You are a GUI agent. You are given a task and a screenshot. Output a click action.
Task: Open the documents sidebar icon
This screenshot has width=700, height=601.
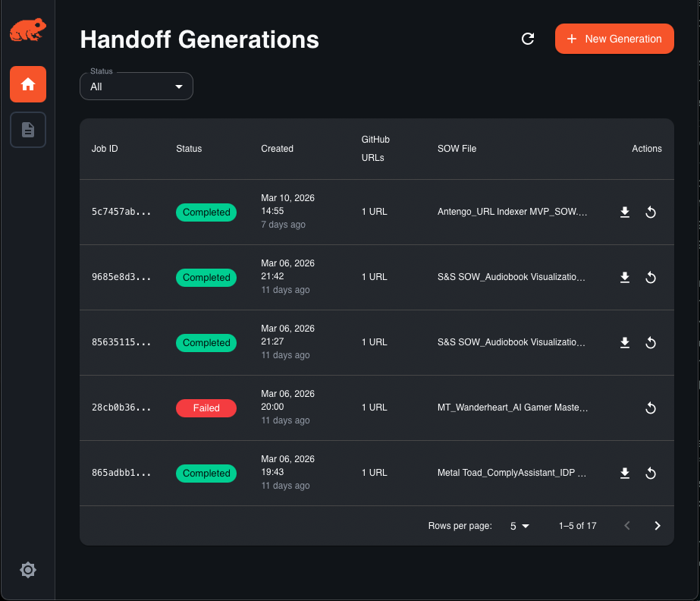pos(27,130)
